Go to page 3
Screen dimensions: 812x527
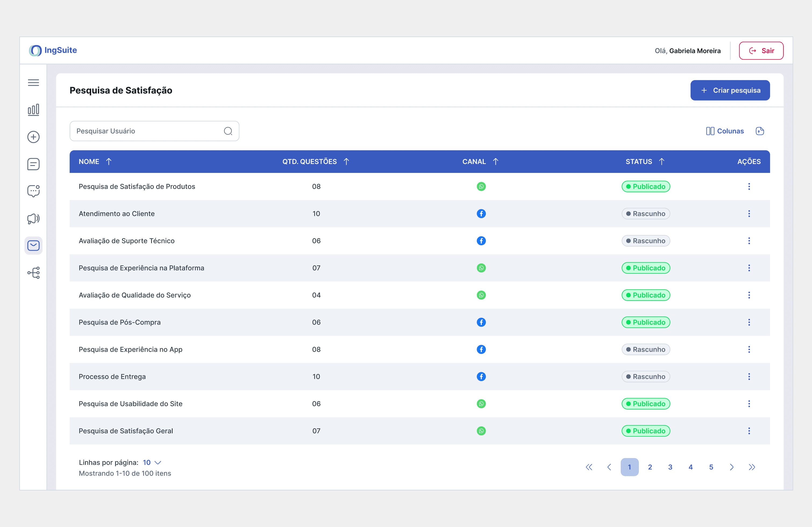[670, 467]
